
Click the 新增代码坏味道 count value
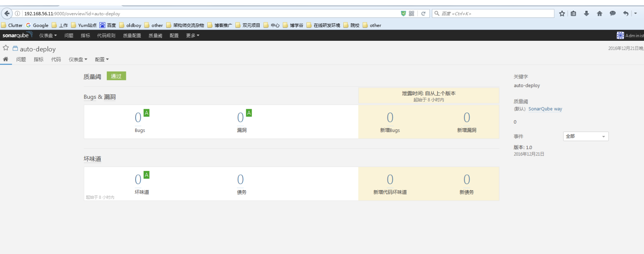tap(390, 179)
